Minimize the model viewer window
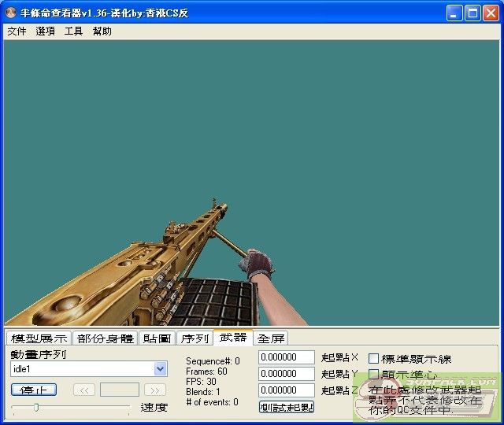 455,13
